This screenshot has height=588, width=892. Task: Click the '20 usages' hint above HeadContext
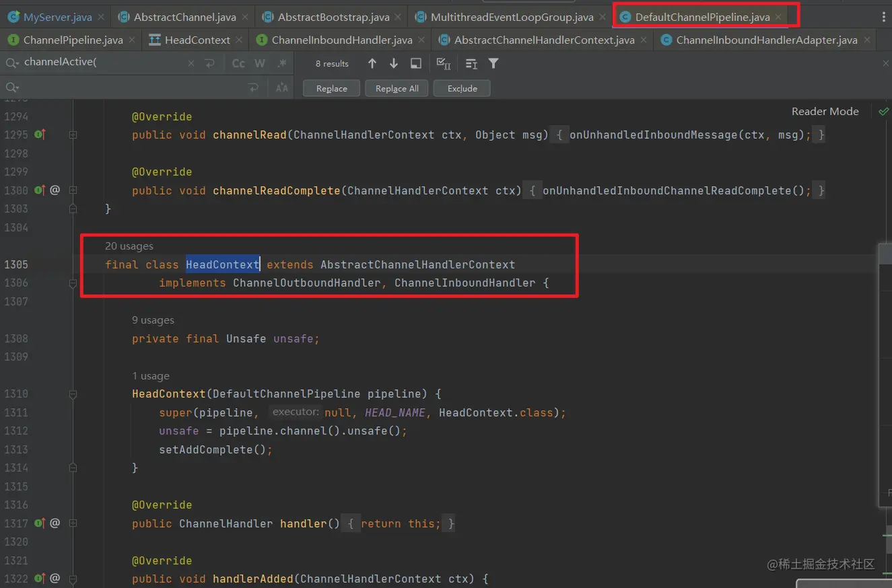tap(129, 246)
